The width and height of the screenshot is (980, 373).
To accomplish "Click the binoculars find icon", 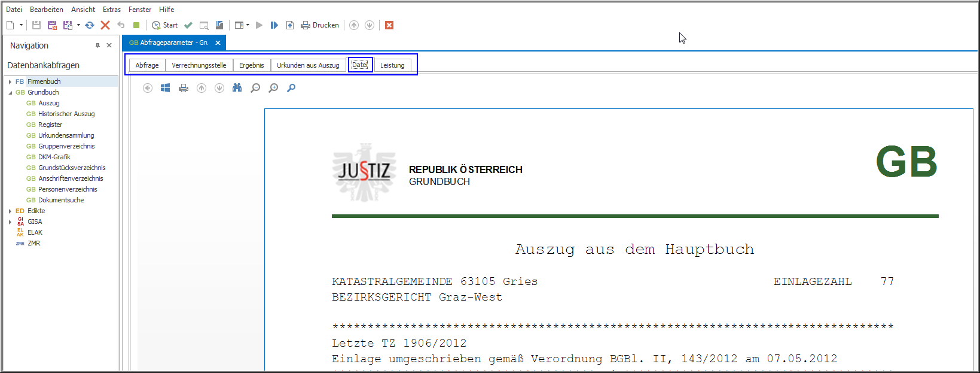I will click(237, 88).
